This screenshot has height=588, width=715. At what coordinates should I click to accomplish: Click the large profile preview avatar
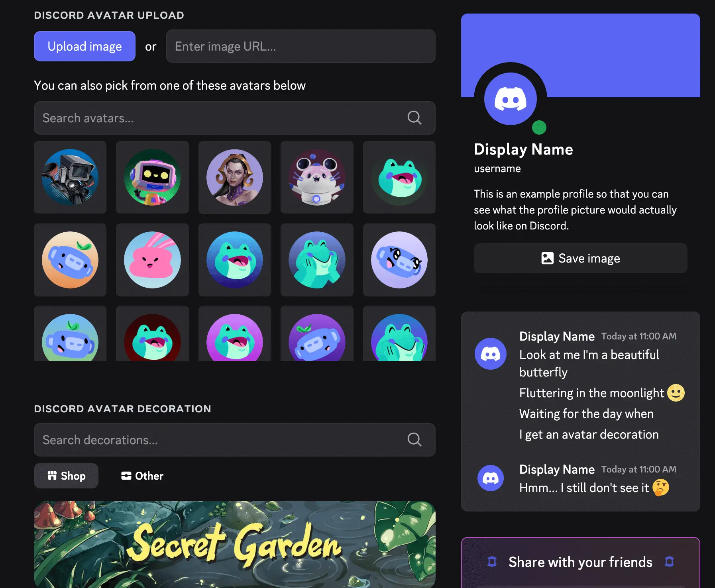pos(510,99)
